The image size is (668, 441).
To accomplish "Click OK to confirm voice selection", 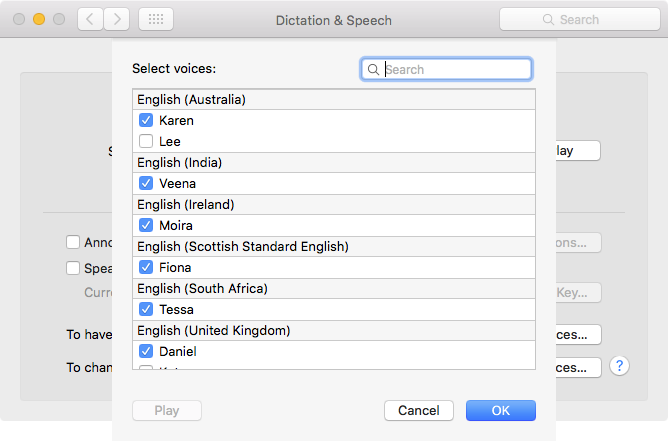I will coord(501,410).
